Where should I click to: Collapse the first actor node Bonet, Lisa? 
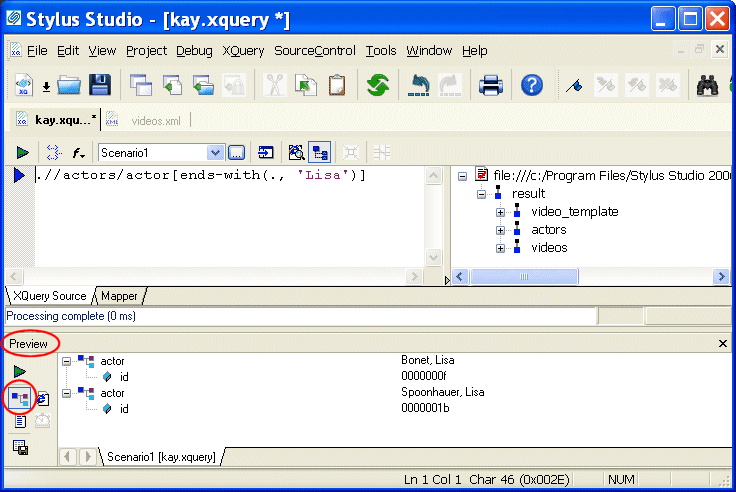point(67,361)
